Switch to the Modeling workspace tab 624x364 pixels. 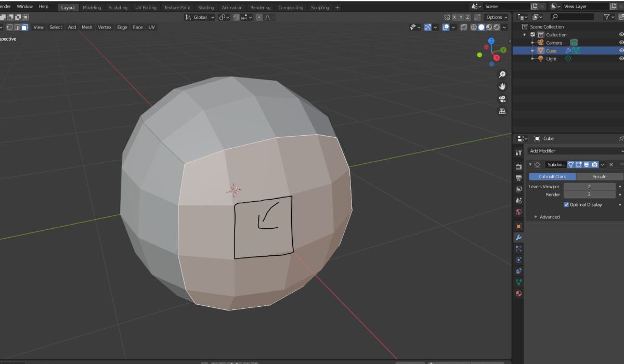pyautogui.click(x=92, y=7)
